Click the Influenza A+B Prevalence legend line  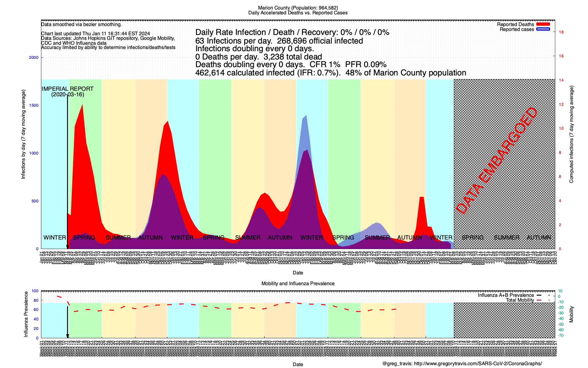point(539,295)
